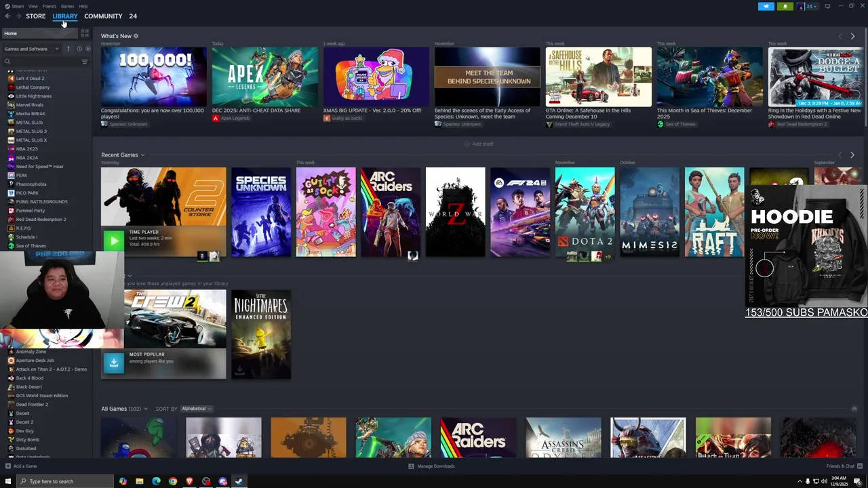The image size is (868, 488).
Task: Open Manage Downloads
Action: (431, 466)
